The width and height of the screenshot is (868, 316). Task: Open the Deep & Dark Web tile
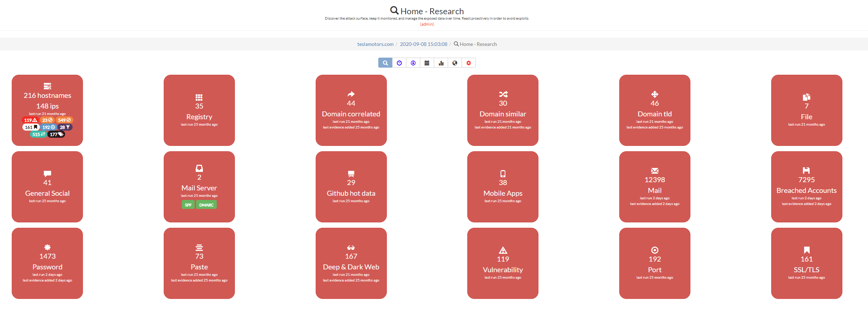[351, 263]
